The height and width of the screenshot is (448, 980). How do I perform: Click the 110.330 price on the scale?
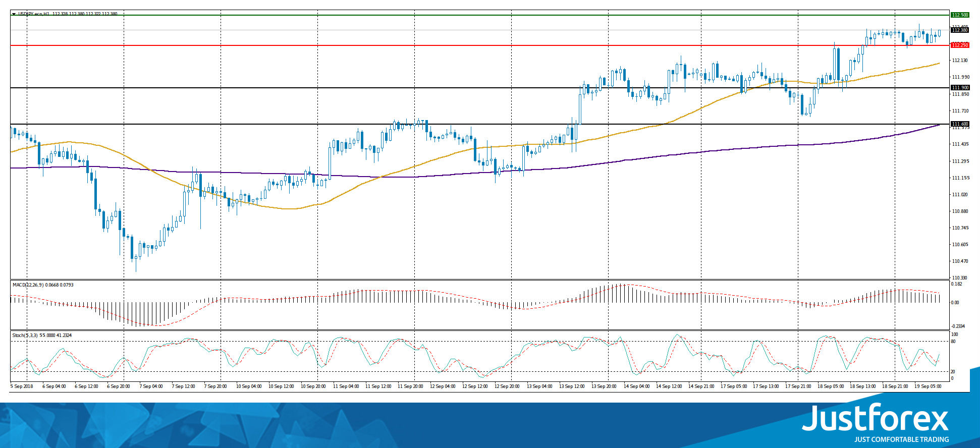point(960,278)
